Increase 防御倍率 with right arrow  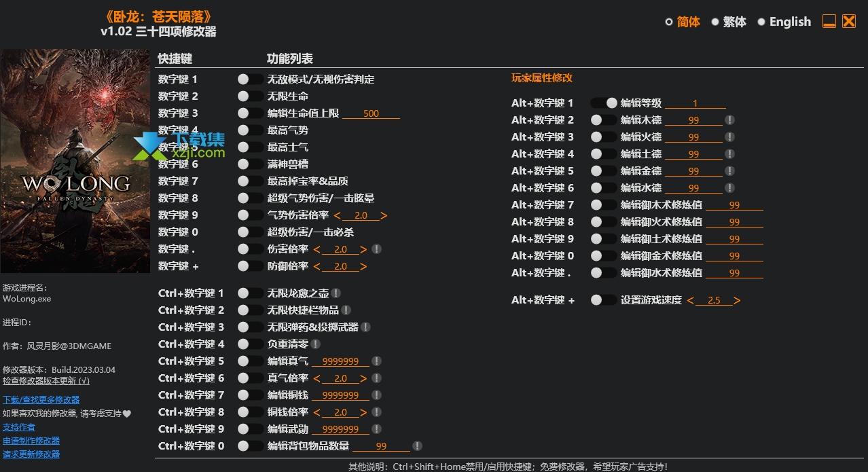pos(363,267)
